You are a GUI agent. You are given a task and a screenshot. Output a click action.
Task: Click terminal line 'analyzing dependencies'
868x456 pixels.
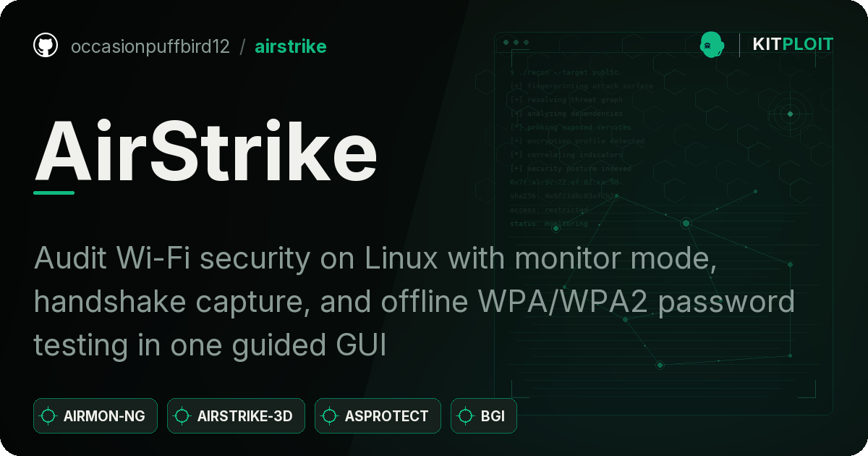pos(566,114)
